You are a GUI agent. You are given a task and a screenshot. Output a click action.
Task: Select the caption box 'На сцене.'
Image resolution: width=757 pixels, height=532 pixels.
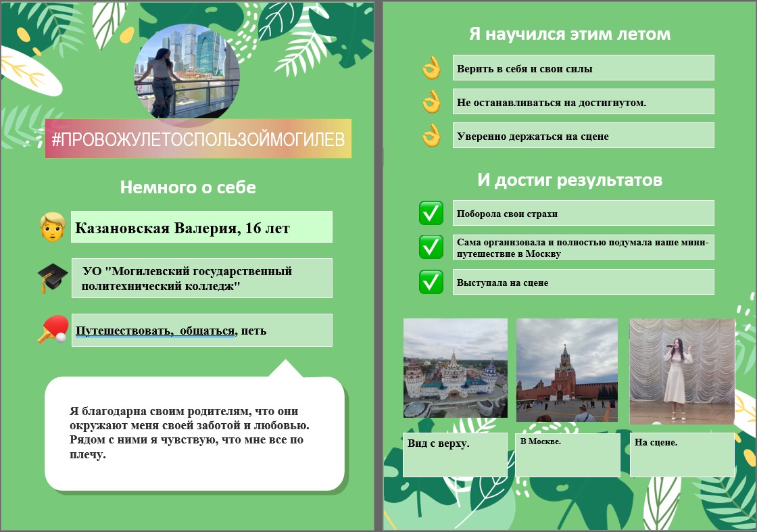682,455
